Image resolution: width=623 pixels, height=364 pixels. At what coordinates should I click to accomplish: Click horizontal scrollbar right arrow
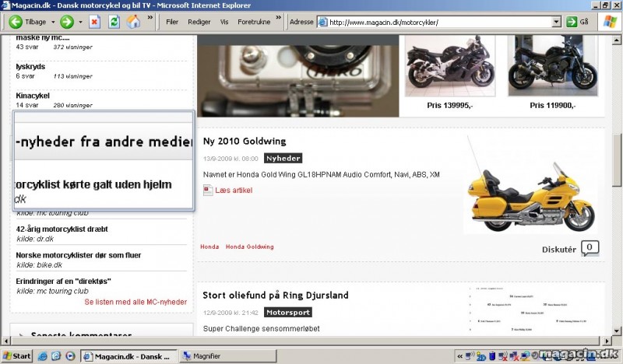[x=607, y=341]
